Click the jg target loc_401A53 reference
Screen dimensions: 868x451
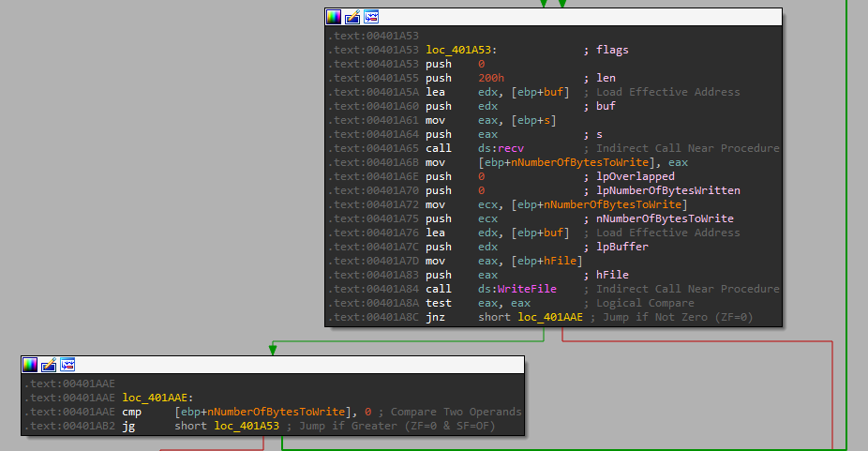point(248,427)
